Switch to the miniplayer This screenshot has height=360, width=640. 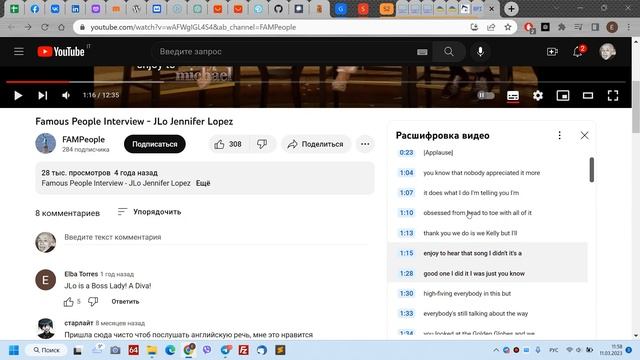pyautogui.click(x=563, y=96)
